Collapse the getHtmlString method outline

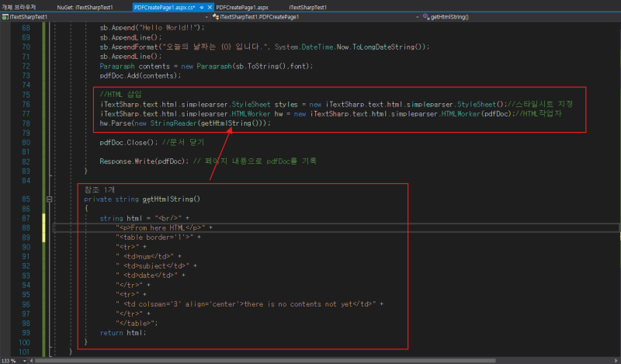click(x=50, y=199)
